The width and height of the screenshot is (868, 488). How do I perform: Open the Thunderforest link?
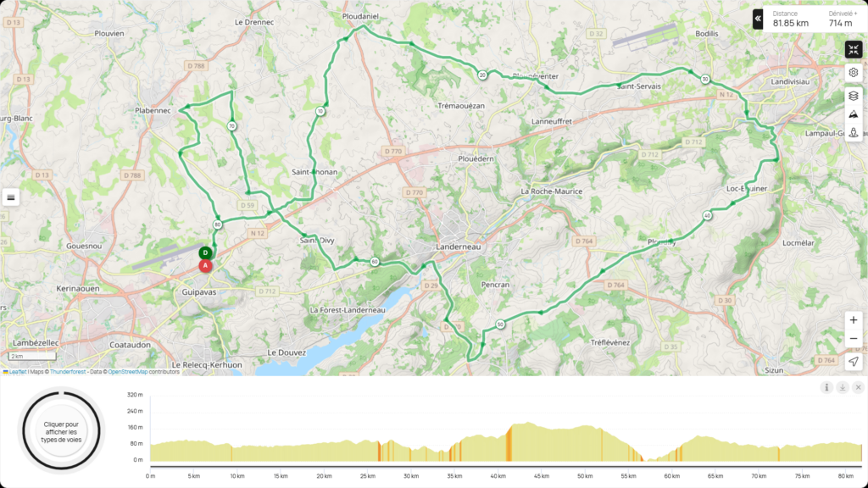68,372
